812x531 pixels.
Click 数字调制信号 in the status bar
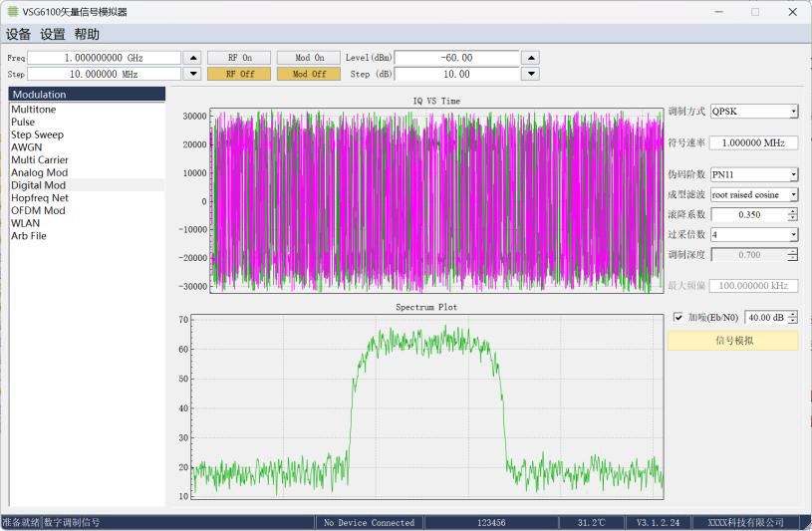[72, 522]
